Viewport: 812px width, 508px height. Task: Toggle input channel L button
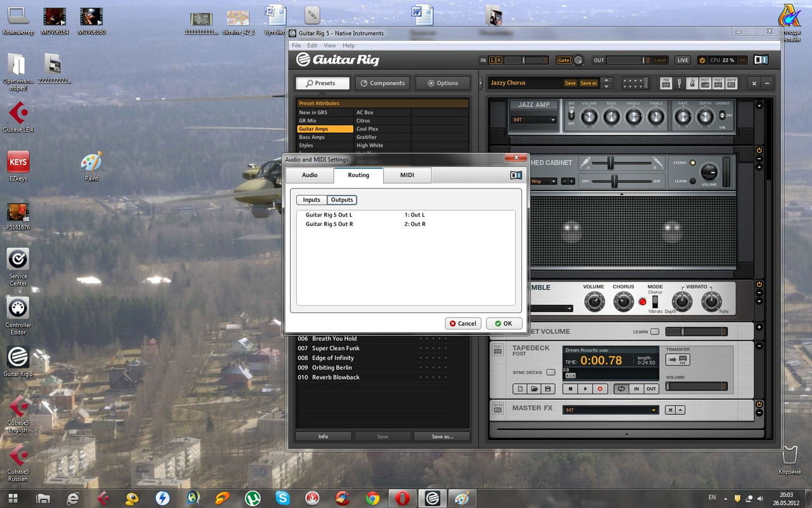492,60
